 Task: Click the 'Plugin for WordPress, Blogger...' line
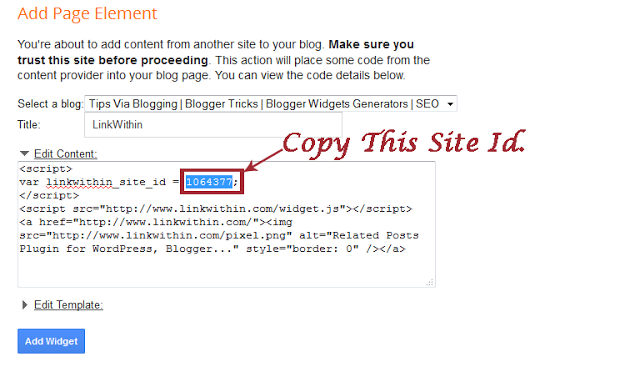point(212,249)
